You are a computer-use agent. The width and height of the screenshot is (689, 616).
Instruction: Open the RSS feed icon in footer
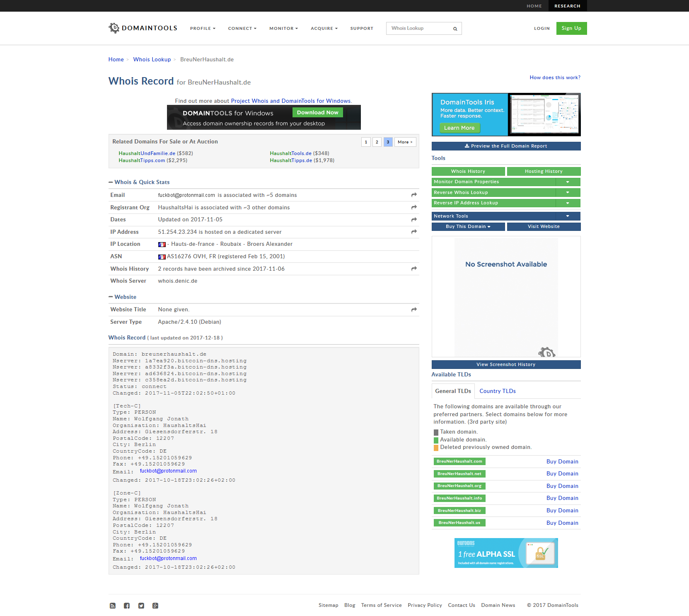tap(113, 606)
